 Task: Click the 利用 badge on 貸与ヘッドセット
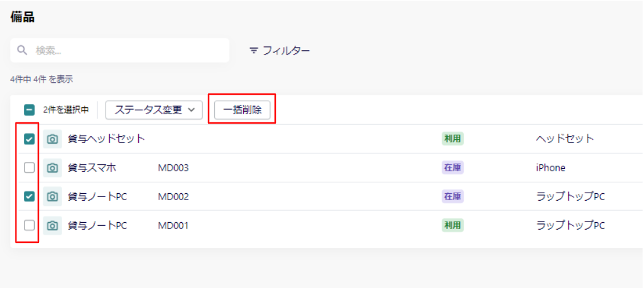click(x=452, y=139)
